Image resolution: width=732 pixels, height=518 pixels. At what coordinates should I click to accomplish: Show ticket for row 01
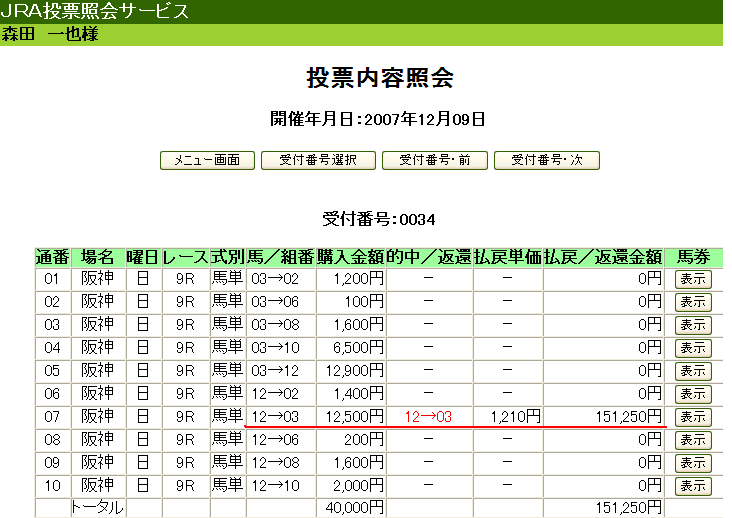point(693,279)
